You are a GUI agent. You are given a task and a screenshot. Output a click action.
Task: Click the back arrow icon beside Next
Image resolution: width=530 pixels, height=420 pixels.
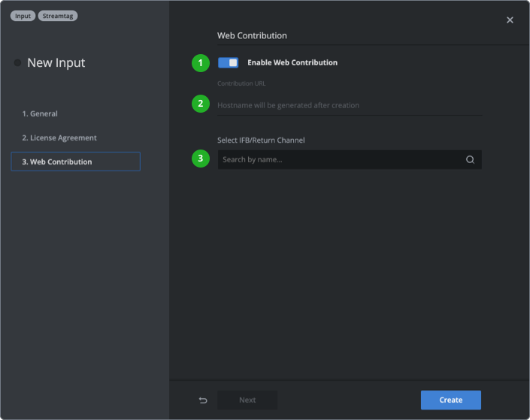tap(202, 400)
